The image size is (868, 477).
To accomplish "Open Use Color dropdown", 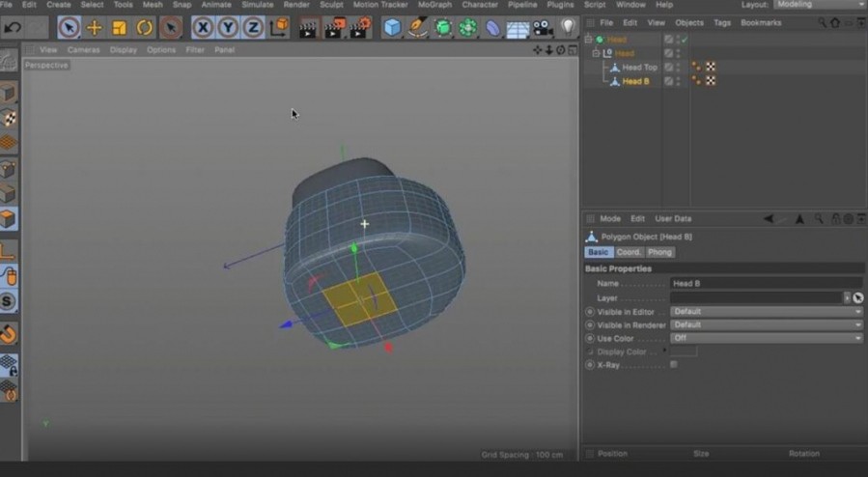I will tap(767, 338).
